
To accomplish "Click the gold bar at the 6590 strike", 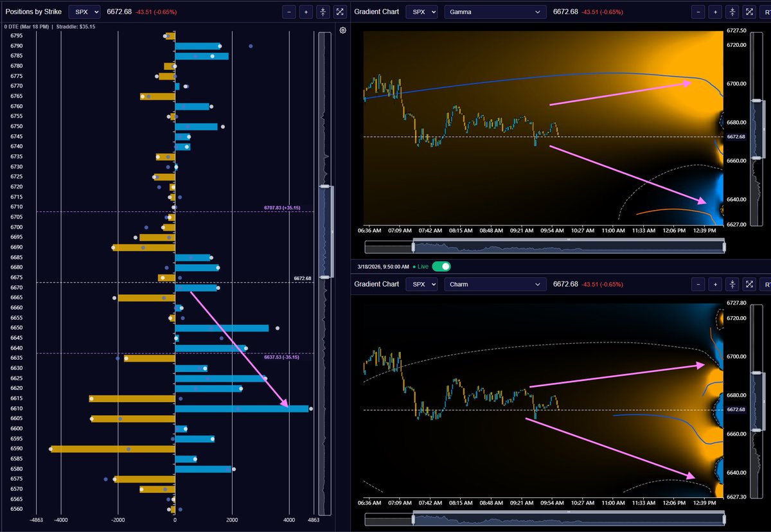I will tap(112, 448).
